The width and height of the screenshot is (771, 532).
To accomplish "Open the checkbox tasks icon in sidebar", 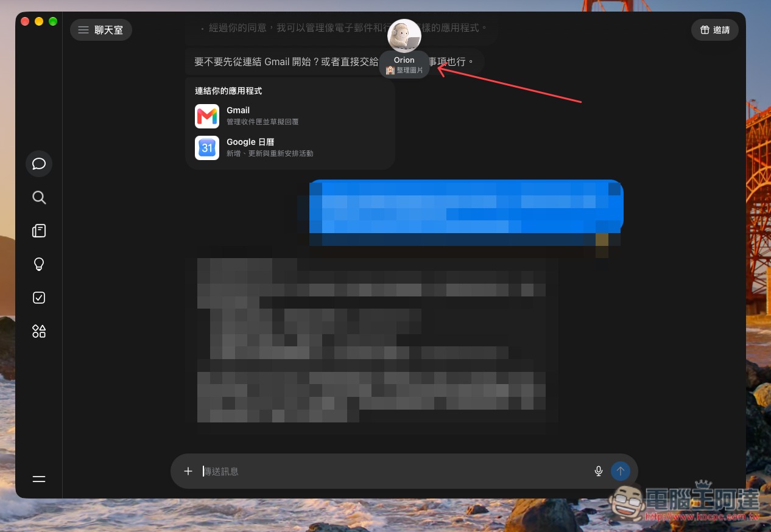I will [x=39, y=298].
